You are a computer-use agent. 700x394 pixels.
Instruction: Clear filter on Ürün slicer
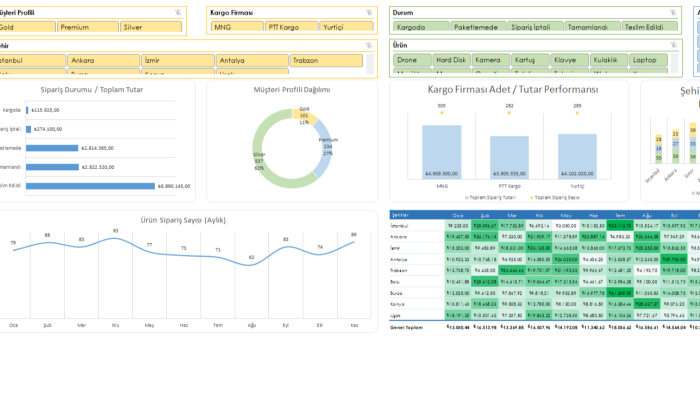673,45
